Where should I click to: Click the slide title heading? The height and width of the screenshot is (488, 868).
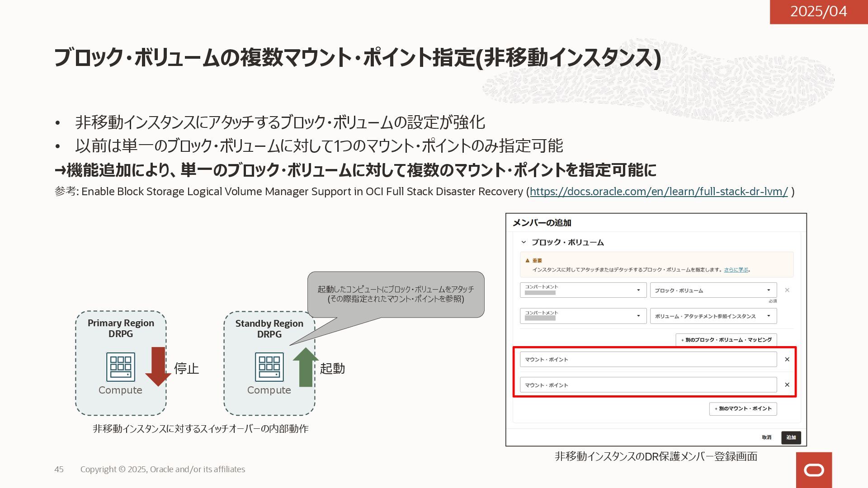pos(358,58)
